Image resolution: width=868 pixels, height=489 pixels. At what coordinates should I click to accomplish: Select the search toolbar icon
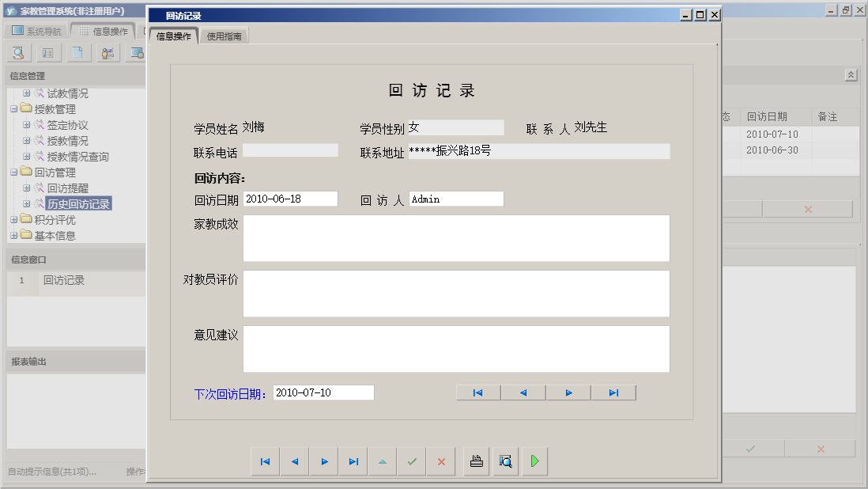(x=17, y=52)
